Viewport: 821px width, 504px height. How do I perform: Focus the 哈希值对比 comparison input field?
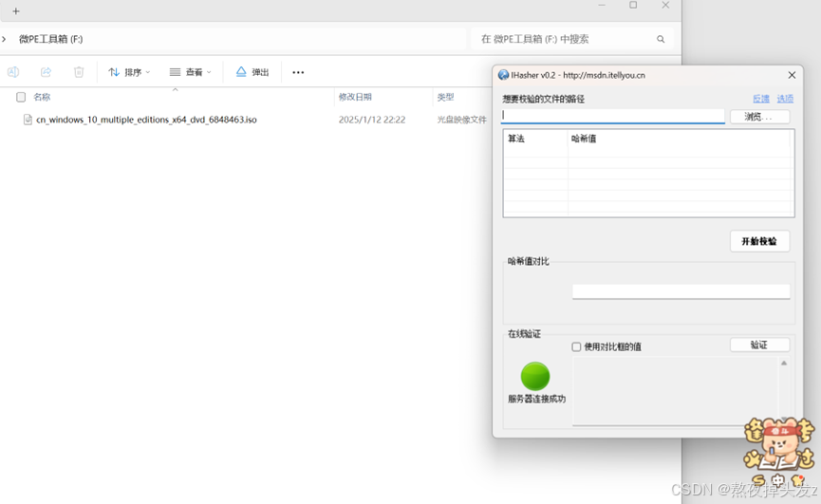tap(681, 291)
